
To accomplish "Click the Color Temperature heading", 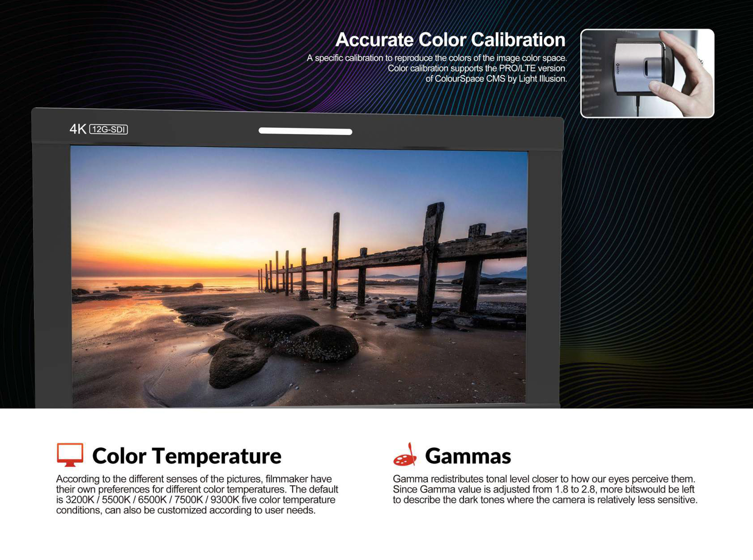I will [x=187, y=456].
